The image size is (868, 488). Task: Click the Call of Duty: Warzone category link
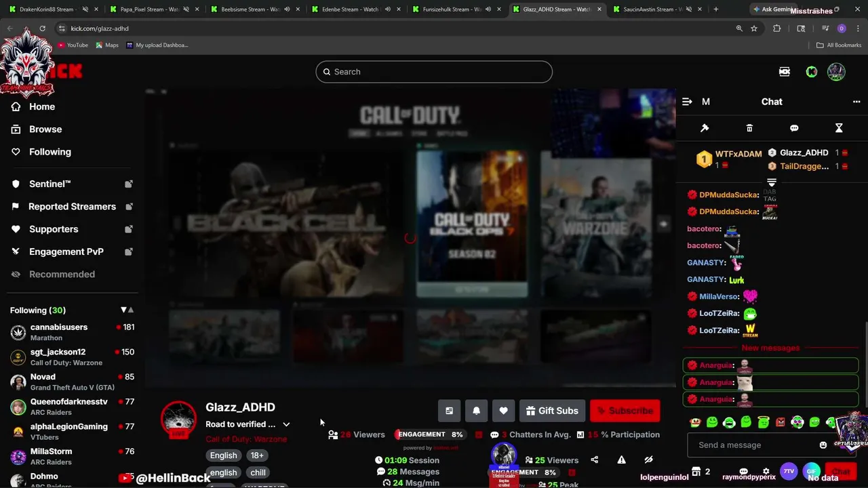coord(246,439)
